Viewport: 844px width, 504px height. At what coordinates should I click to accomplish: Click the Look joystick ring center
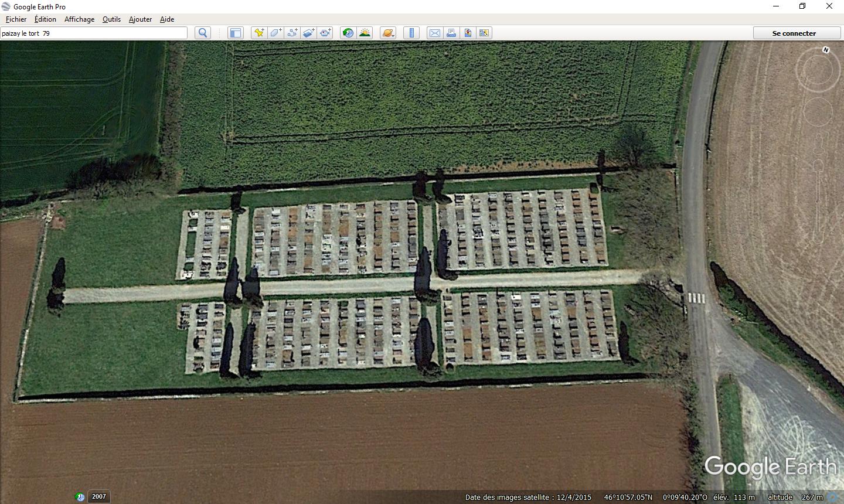pos(818,70)
